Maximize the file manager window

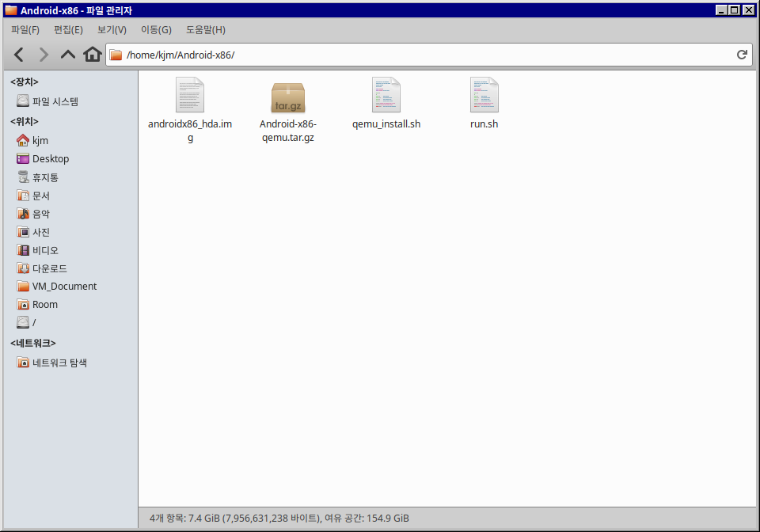pos(735,9)
